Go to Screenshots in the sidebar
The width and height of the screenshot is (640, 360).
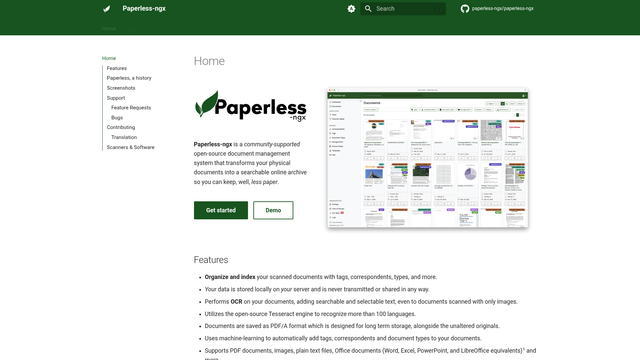point(121,88)
